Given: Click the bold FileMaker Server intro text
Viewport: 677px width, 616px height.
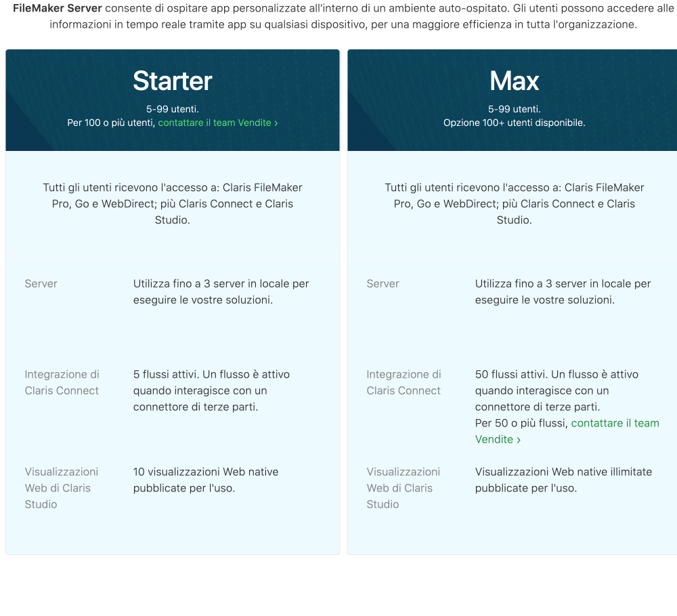Looking at the screenshot, I should pyautogui.click(x=58, y=8).
